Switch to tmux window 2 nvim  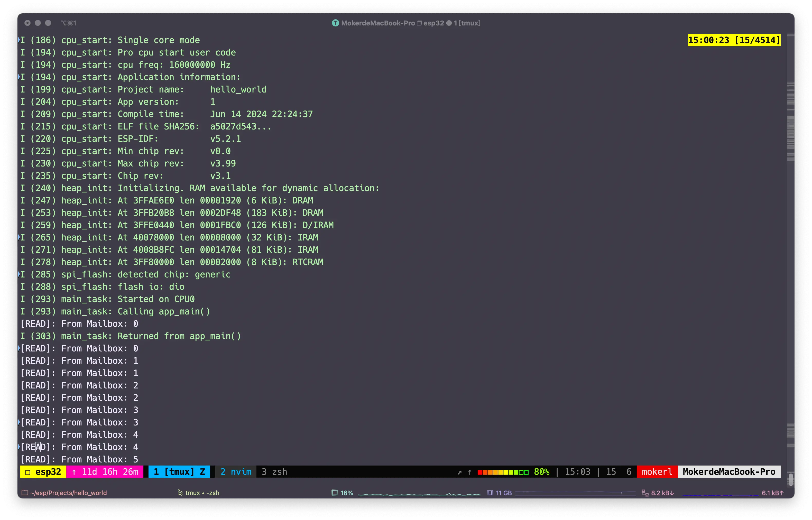pos(236,472)
